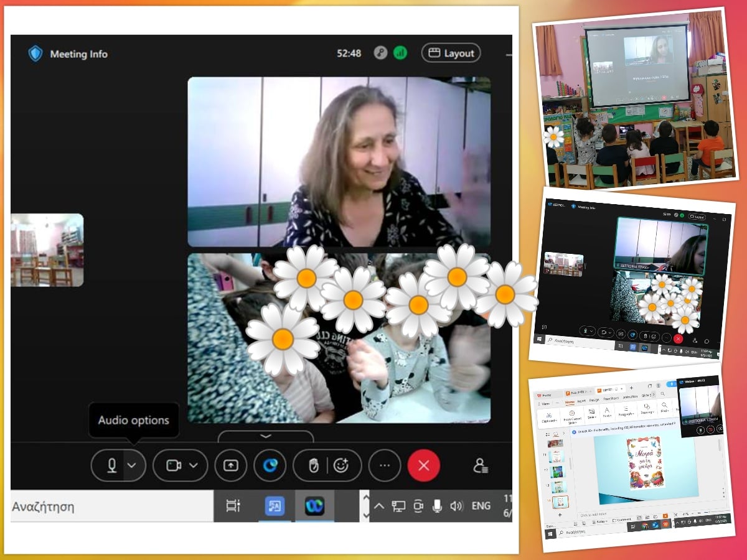Open the More options ellipsis button
This screenshot has height=560, width=747.
point(385,465)
